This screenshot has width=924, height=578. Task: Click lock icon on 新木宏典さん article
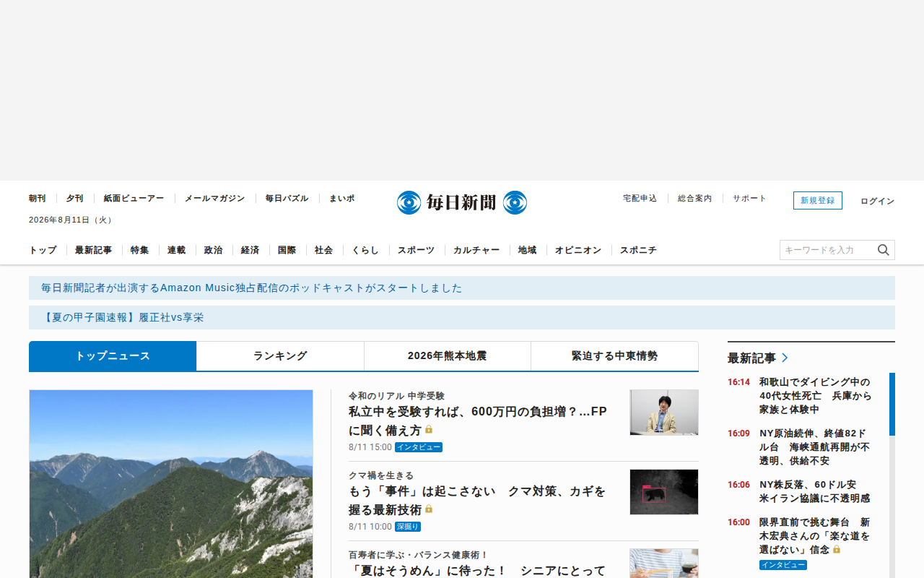pos(837,550)
